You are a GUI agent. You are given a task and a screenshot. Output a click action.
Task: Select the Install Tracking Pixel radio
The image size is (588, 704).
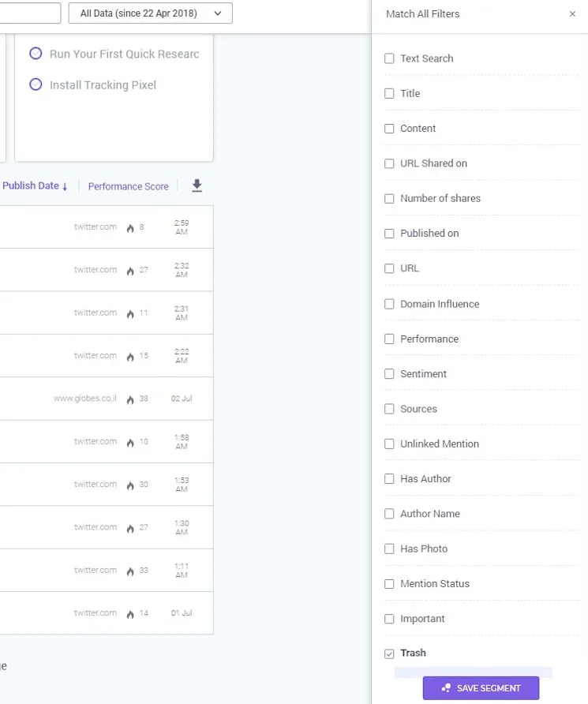34,84
